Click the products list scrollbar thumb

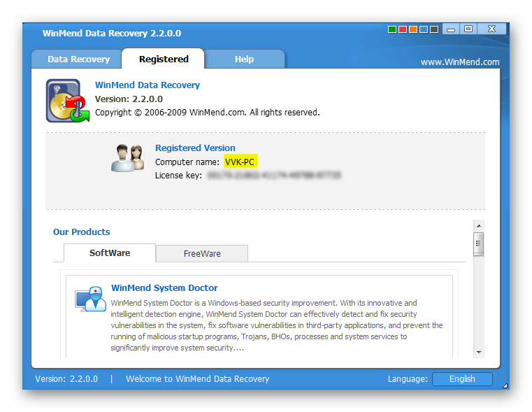pyautogui.click(x=479, y=243)
